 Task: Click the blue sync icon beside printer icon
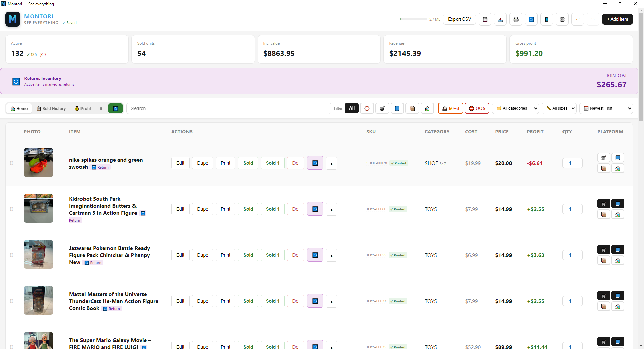point(531,19)
